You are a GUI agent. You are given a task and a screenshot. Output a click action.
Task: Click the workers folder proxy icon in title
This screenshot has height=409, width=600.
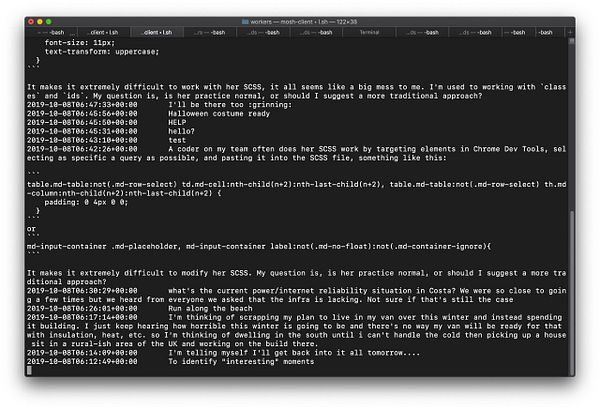[245, 22]
